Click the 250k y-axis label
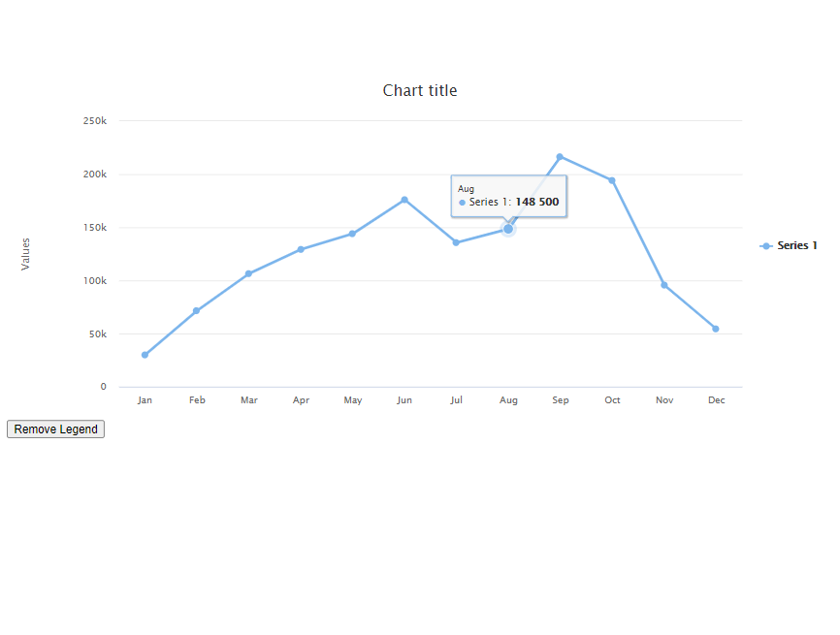 (95, 121)
